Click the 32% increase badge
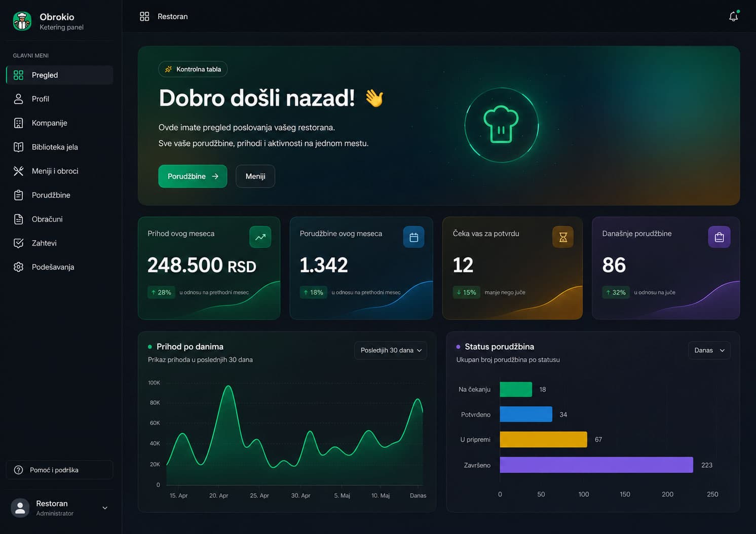Screen dimensions: 756x534 point(616,292)
